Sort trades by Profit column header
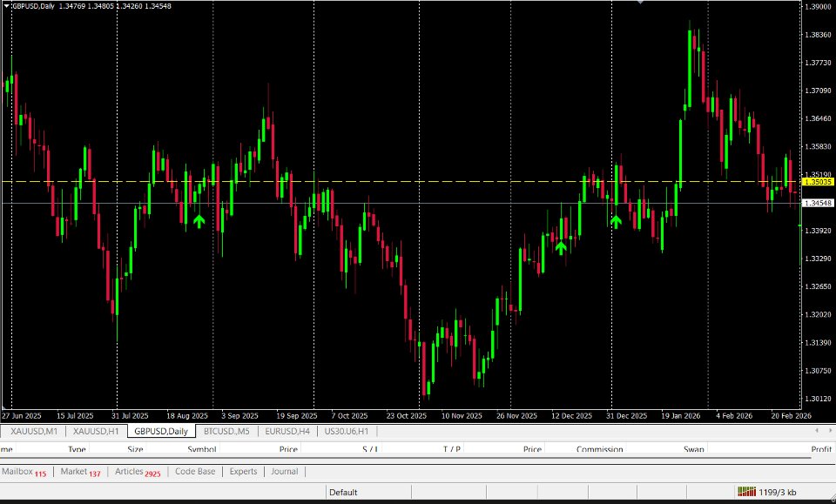The image size is (836, 504). point(821,449)
